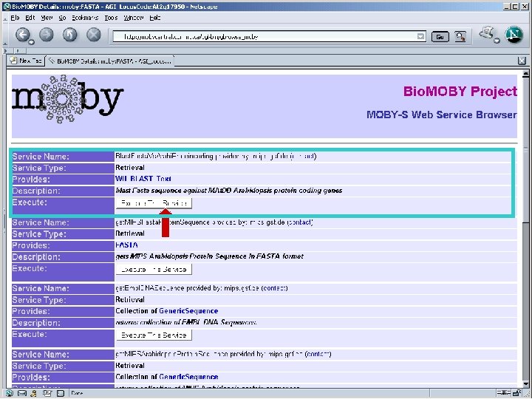Go back with the Back arrow button
The height and width of the screenshot is (399, 532).
click(23, 35)
